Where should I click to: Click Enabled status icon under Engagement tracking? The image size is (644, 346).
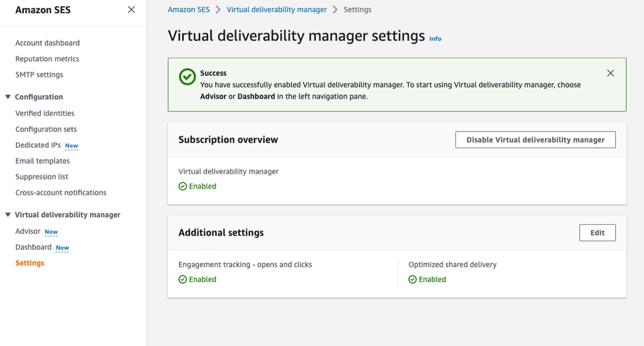[183, 279]
